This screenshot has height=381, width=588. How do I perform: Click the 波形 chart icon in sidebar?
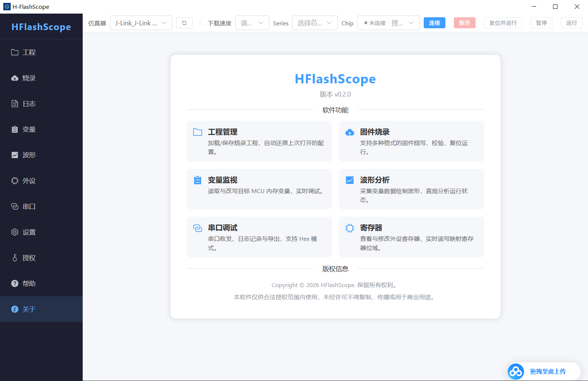[x=15, y=155]
